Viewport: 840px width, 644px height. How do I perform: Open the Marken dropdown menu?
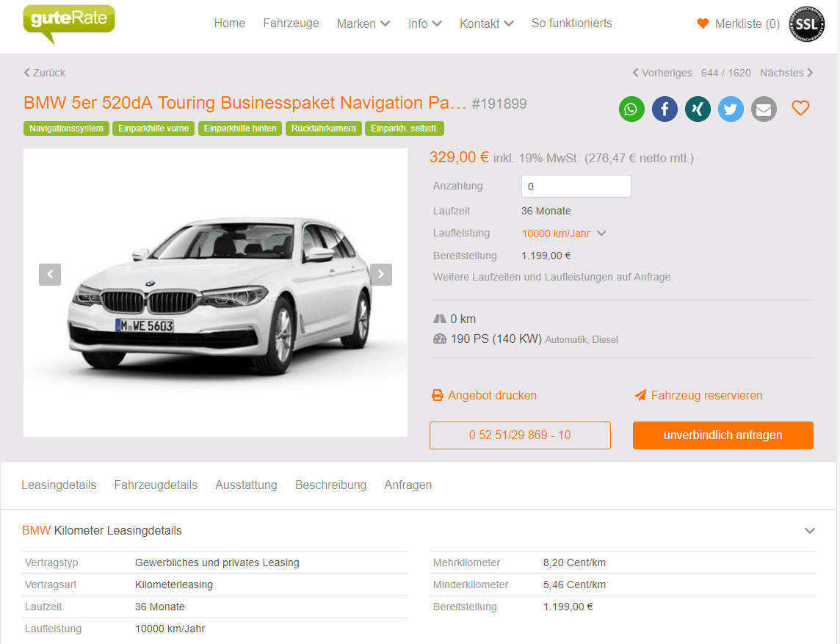(x=363, y=23)
